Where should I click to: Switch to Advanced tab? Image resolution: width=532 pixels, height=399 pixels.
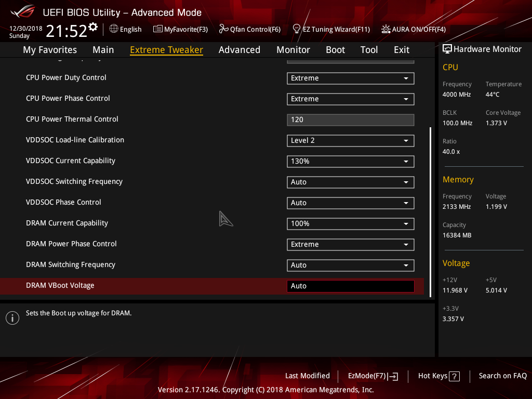pos(240,50)
